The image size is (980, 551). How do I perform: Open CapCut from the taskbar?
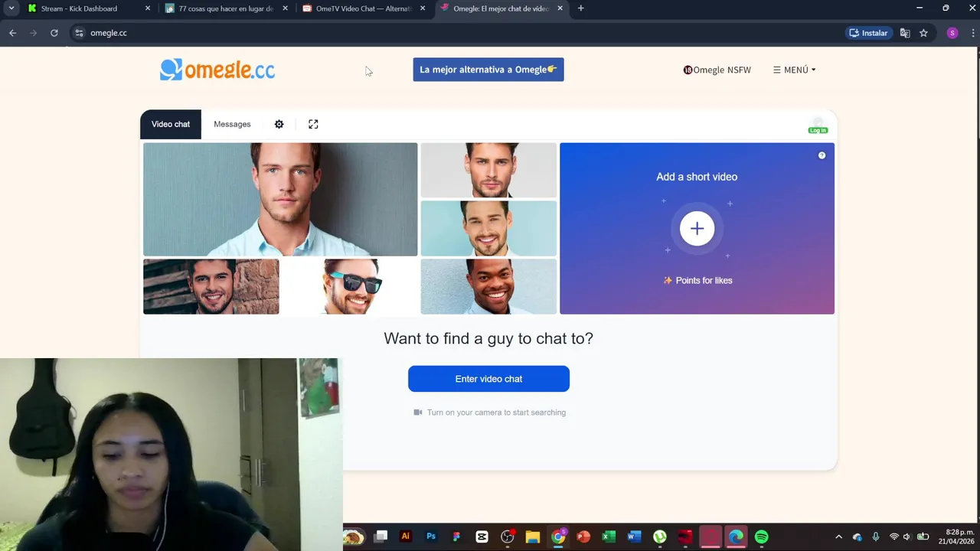[x=482, y=536]
